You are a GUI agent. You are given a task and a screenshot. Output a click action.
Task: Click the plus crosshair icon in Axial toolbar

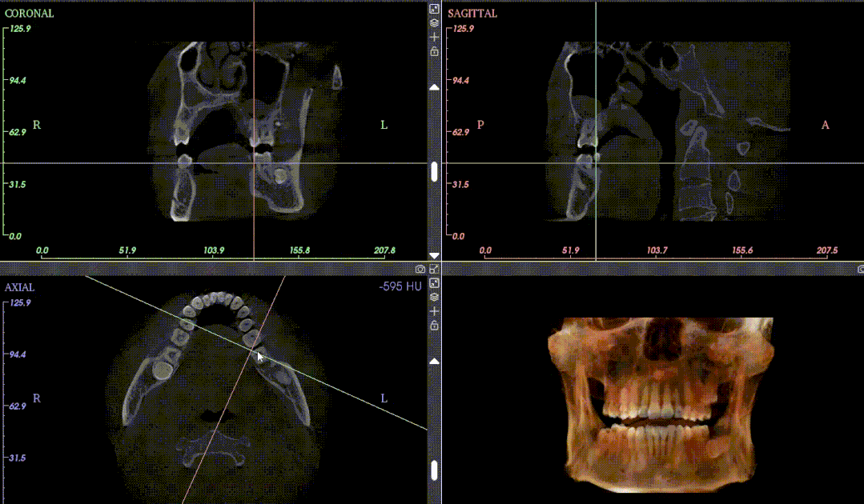pos(434,311)
